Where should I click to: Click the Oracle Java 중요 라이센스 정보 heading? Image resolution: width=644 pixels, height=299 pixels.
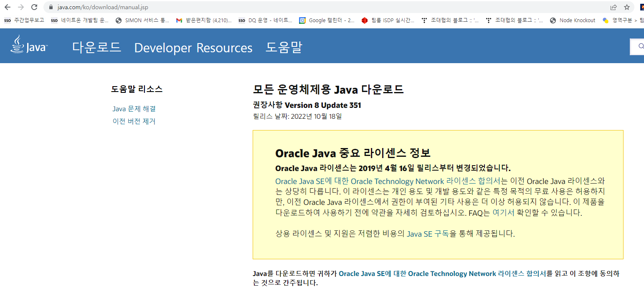(353, 153)
